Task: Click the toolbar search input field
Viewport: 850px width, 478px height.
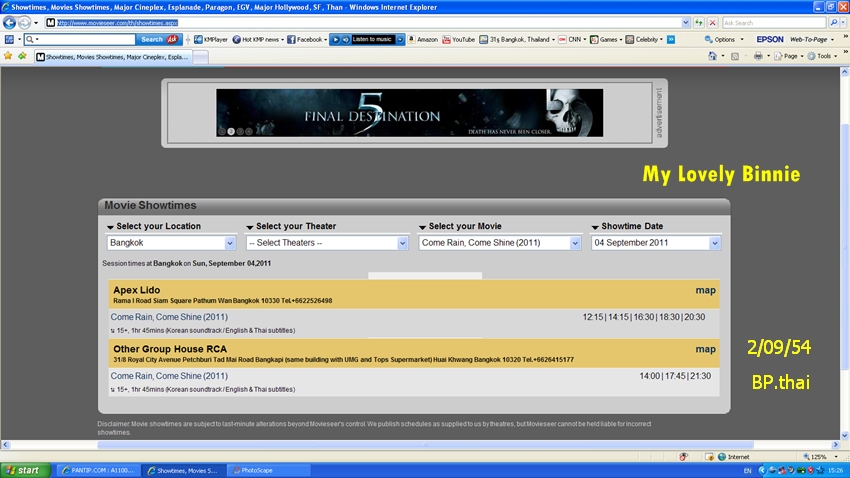Action: pyautogui.click(x=80, y=40)
